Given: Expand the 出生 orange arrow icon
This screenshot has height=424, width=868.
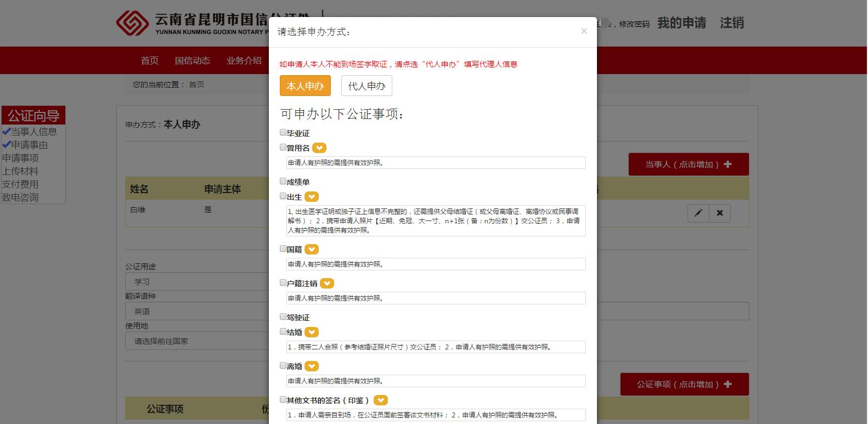Looking at the screenshot, I should [312, 197].
